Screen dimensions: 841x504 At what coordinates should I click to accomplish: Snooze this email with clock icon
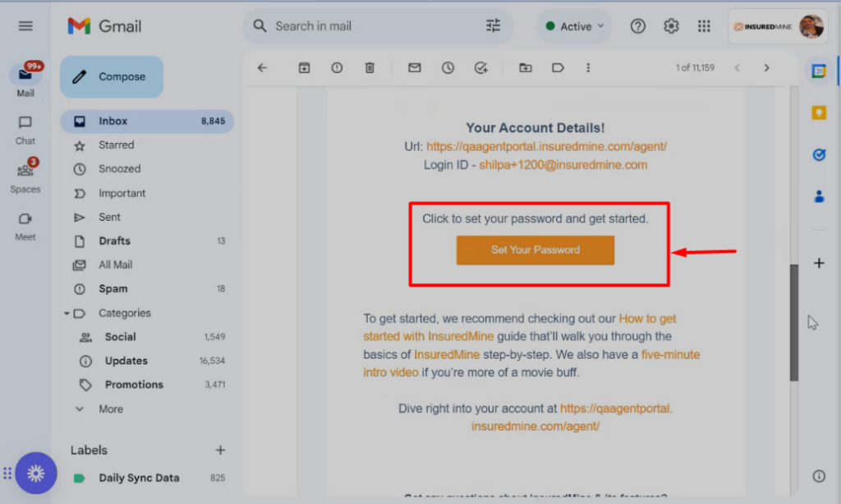click(448, 67)
